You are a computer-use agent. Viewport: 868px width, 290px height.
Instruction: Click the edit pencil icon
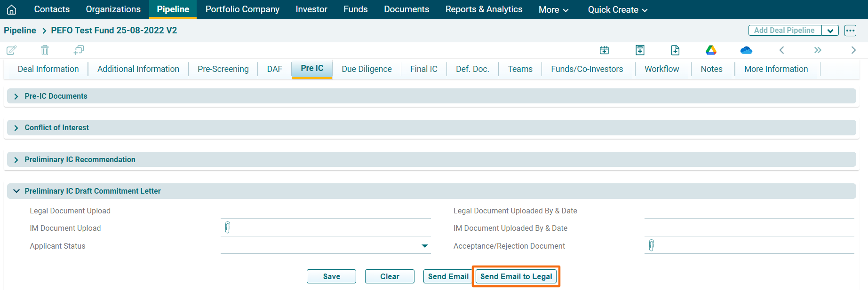11,50
